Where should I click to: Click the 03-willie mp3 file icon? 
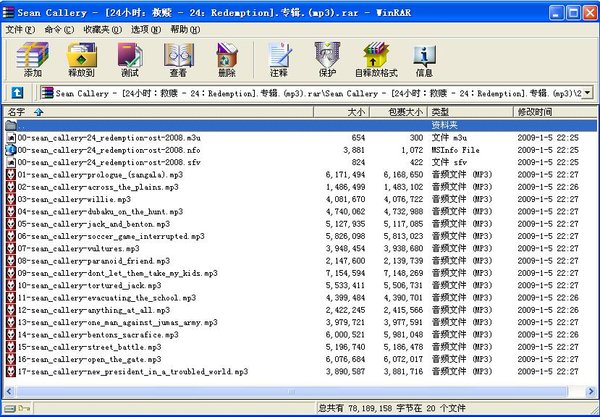[11, 199]
